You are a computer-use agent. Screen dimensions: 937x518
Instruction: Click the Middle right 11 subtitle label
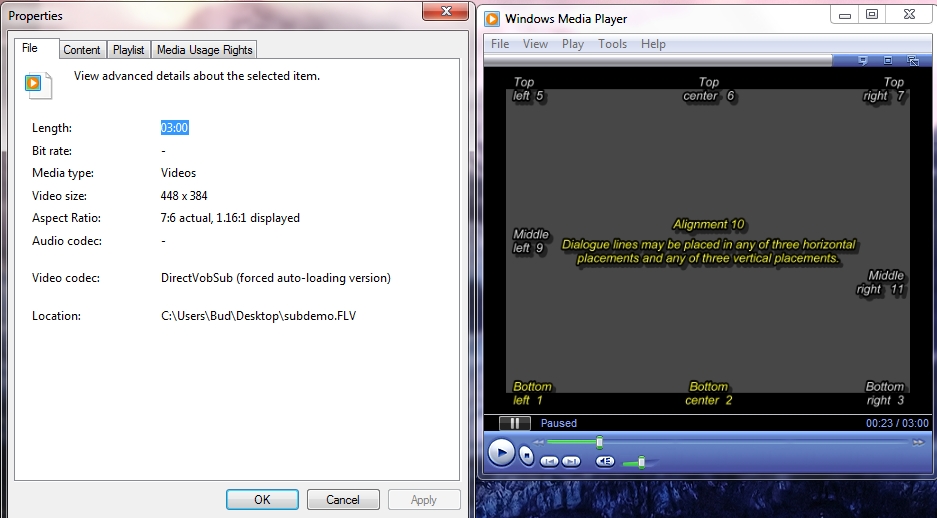pos(880,283)
